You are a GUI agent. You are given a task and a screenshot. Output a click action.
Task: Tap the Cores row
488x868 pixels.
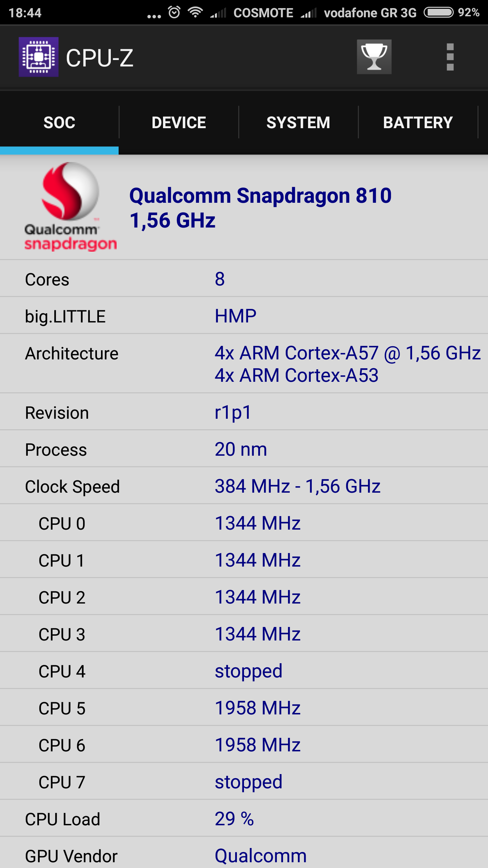click(x=244, y=279)
